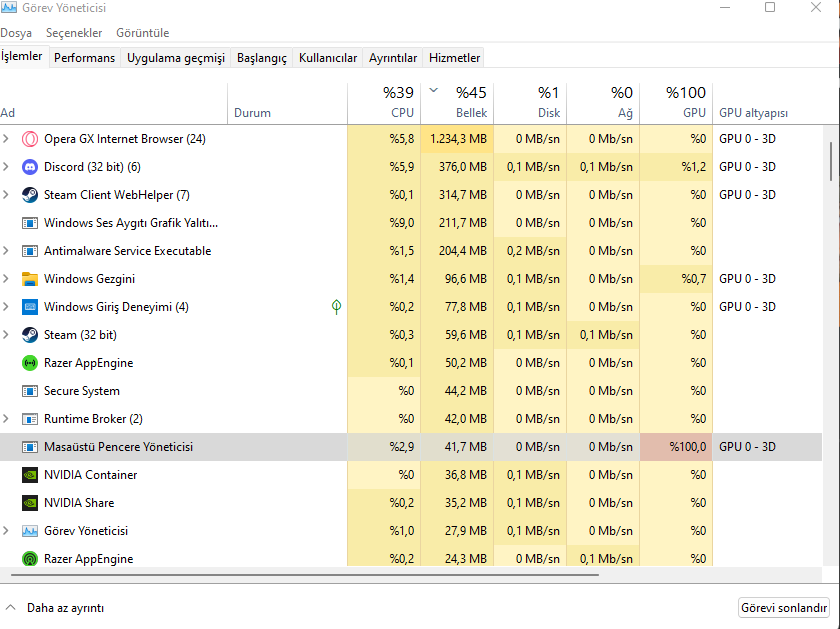Image resolution: width=840 pixels, height=629 pixels.
Task: Expand the Discord (32 bit) process group
Action: pos(7,167)
